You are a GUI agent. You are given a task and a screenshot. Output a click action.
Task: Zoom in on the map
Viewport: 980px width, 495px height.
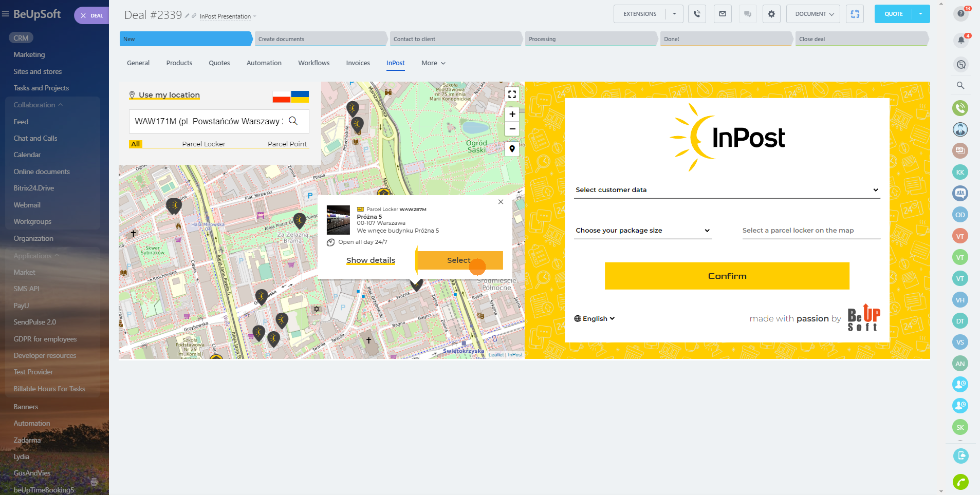(x=512, y=114)
